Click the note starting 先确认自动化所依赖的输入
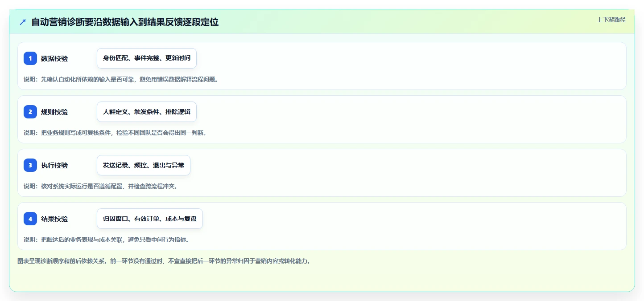The width and height of the screenshot is (644, 301). 121,79
